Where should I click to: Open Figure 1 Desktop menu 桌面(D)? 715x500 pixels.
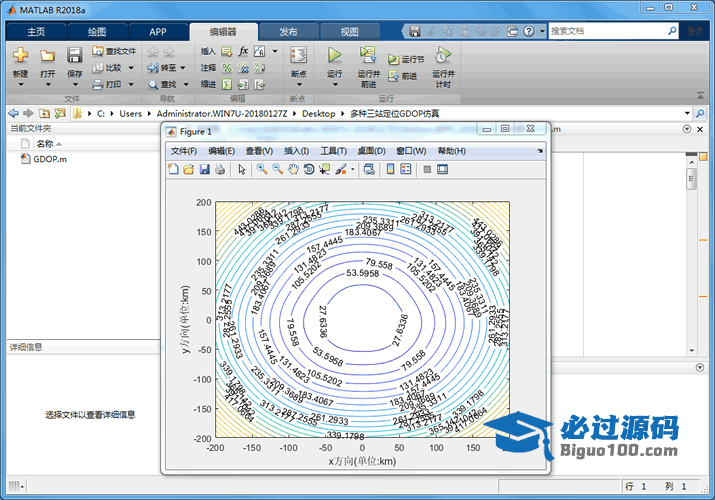[372, 151]
